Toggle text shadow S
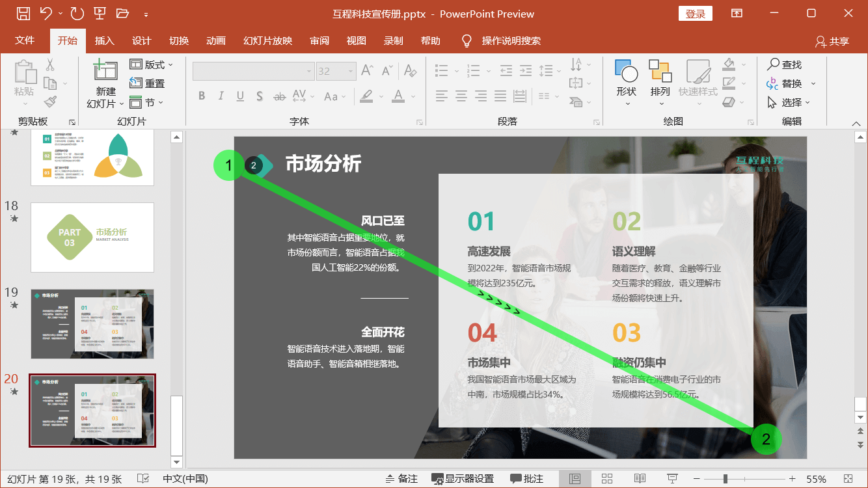Image resolution: width=868 pixels, height=488 pixels. (x=260, y=96)
